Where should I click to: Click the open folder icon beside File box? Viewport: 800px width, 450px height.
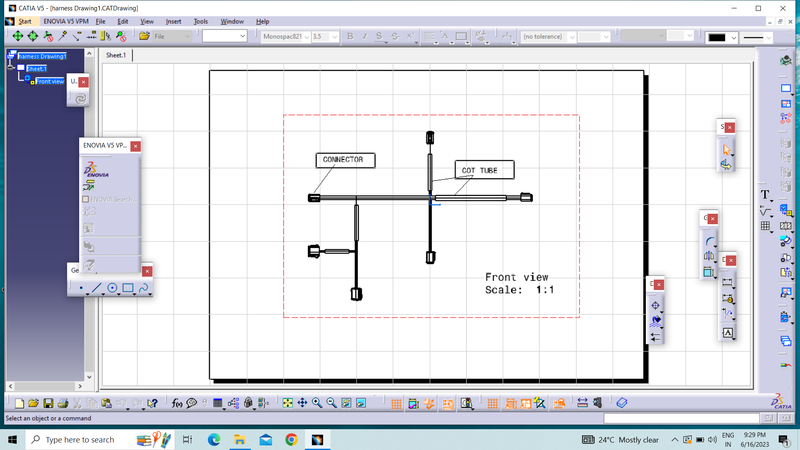point(144,36)
